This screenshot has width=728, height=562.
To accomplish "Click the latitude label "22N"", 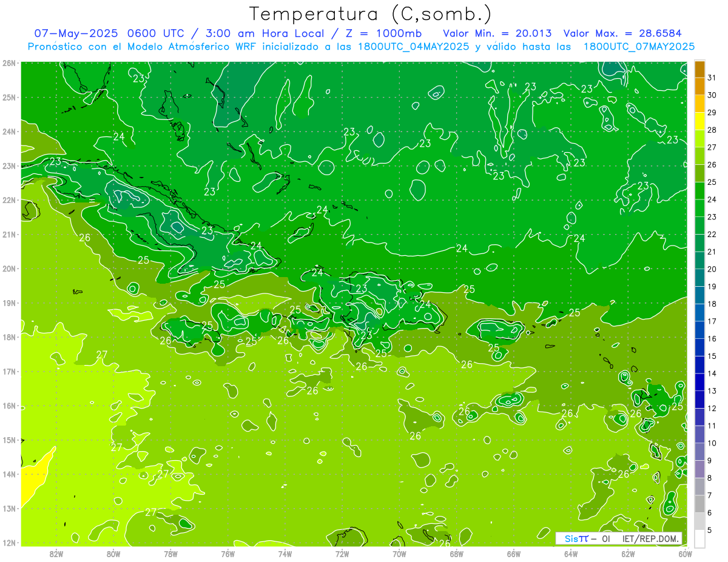I will click(10, 200).
